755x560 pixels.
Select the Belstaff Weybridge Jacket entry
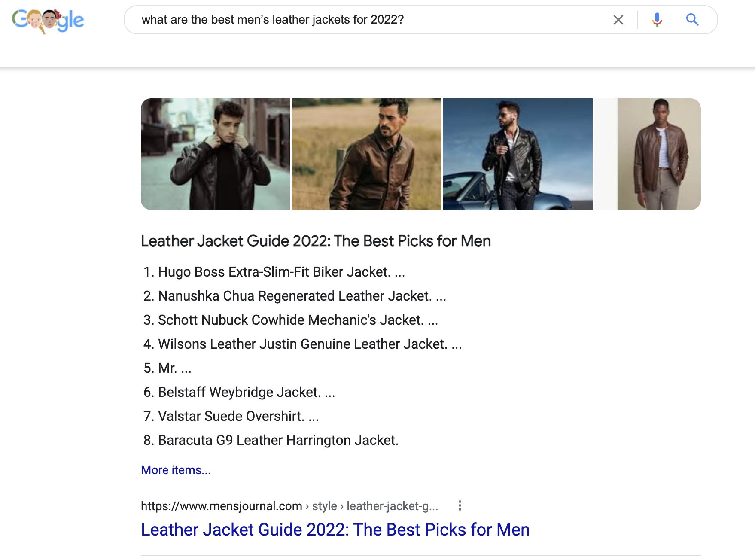point(239,393)
